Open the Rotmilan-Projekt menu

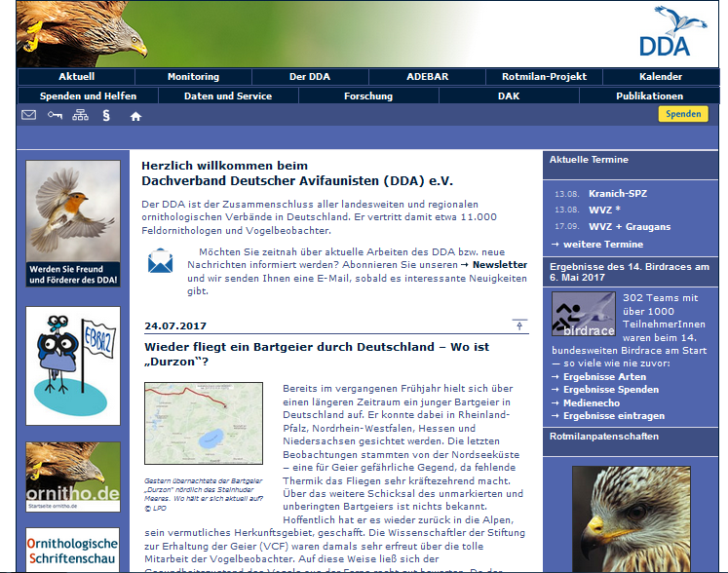coord(544,77)
